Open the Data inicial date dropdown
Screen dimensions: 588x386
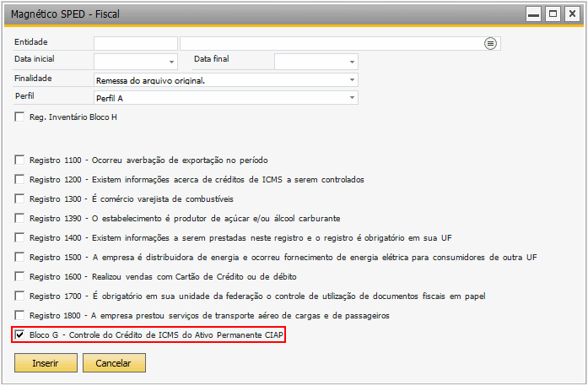[x=171, y=62]
